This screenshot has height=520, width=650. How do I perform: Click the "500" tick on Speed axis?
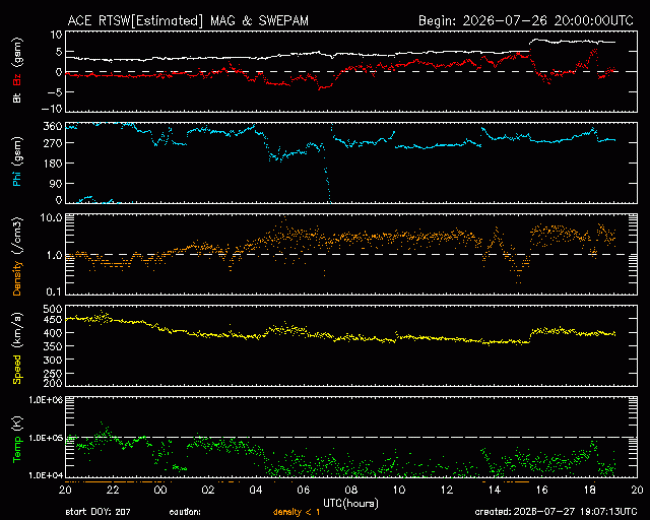pos(53,309)
